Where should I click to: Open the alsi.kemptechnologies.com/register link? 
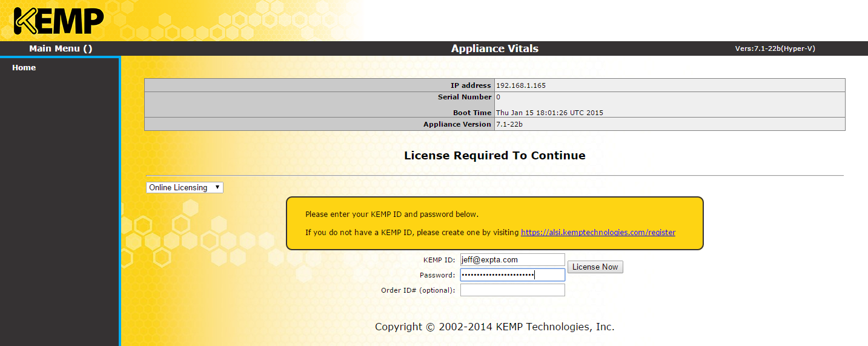click(598, 232)
